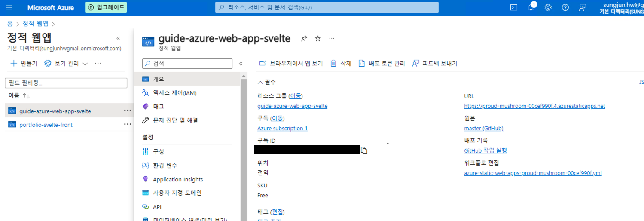Sort the list by 이름 column

[19, 95]
